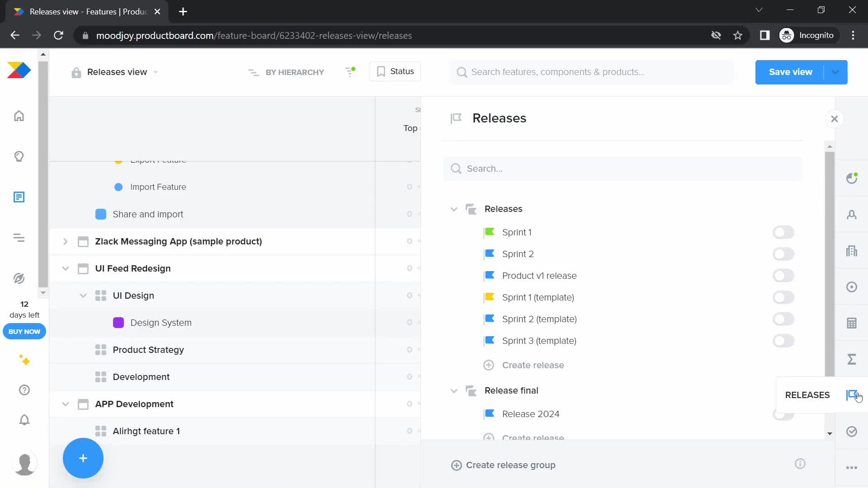Screen dimensions: 868x488
Task: Enable Product v1 release toggle
Action: click(783, 276)
